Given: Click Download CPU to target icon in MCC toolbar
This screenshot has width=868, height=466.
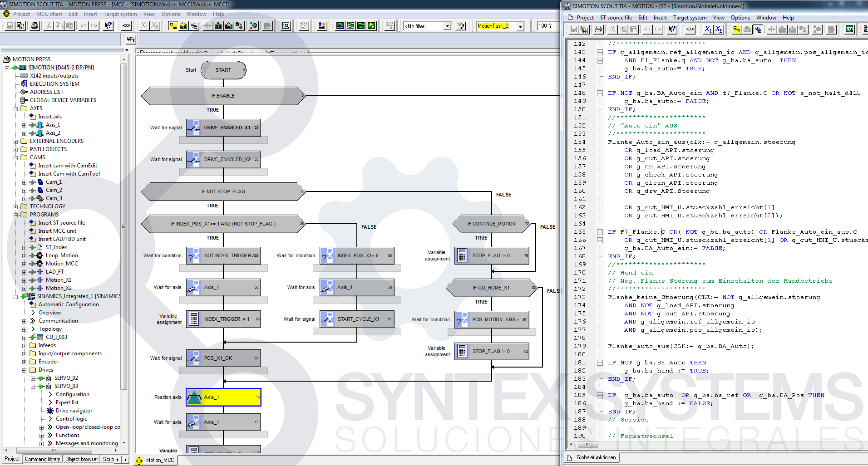Looking at the screenshot, I should point(218,26).
